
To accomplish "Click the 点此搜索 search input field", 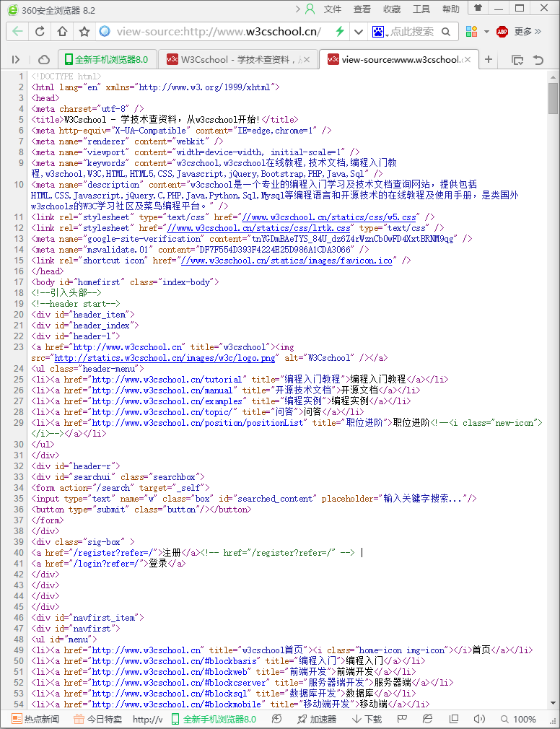I will (412, 32).
